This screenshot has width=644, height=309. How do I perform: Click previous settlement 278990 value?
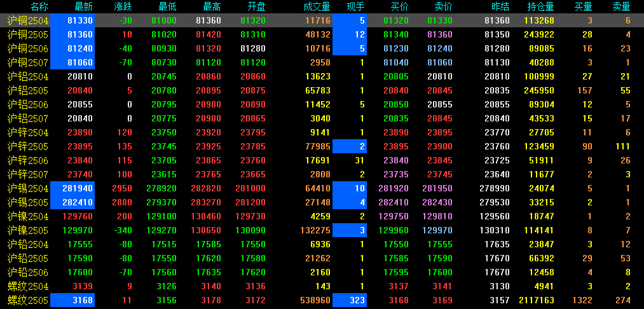pyautogui.click(x=495, y=188)
